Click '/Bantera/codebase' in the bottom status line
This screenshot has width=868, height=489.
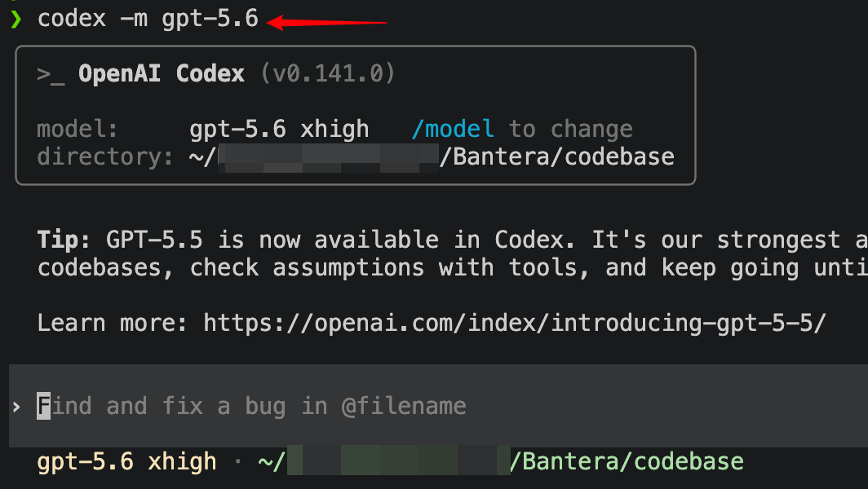(x=627, y=461)
